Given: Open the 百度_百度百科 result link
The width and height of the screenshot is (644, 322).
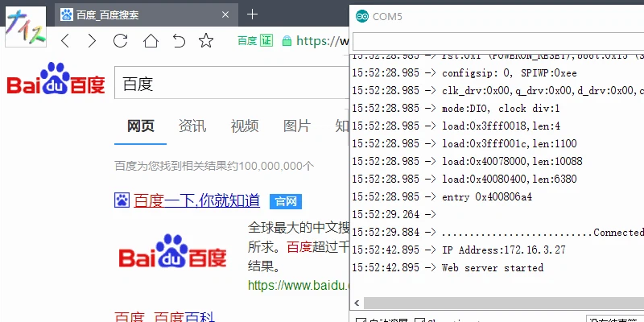Looking at the screenshot, I should [164, 316].
